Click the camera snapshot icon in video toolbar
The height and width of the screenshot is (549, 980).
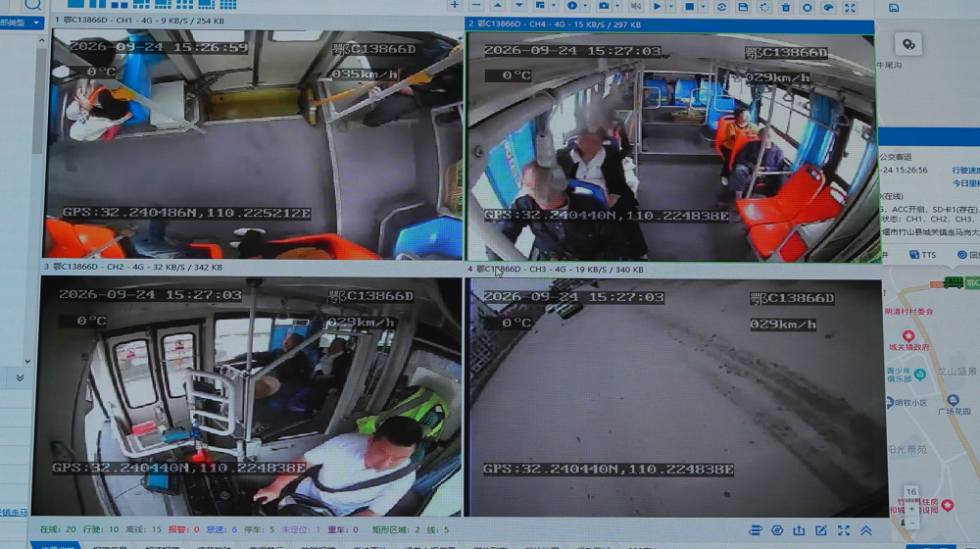(x=604, y=6)
